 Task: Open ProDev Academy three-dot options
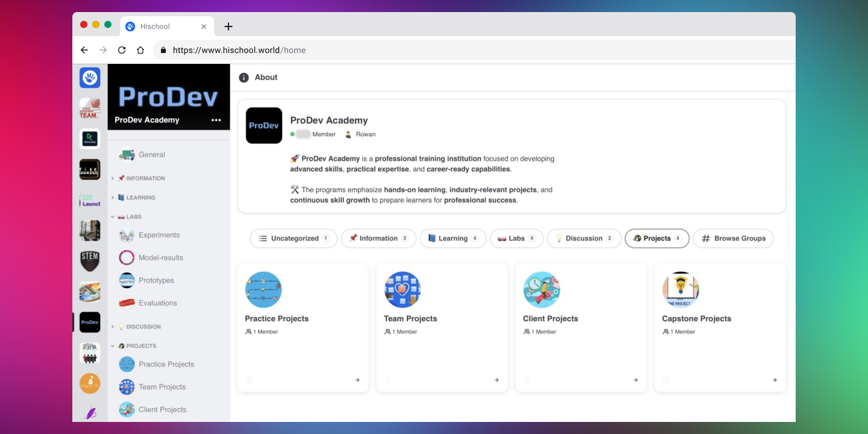[216, 120]
